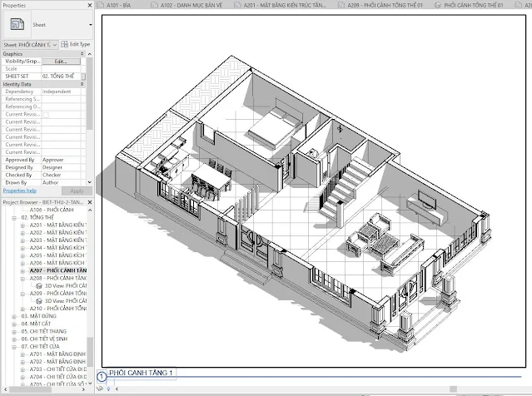This screenshot has height=396, width=532.
Task: Click the Sheet type thumbnail icon
Action: pos(17,24)
